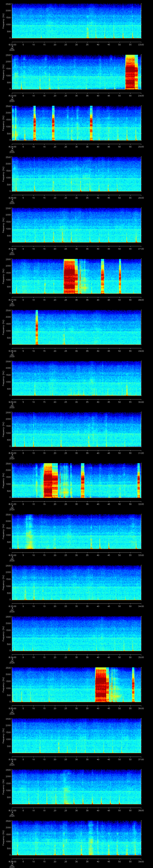This screenshot has height=868, width=153.
Task: Select the '26:00' end time label
Action: coord(141,198)
